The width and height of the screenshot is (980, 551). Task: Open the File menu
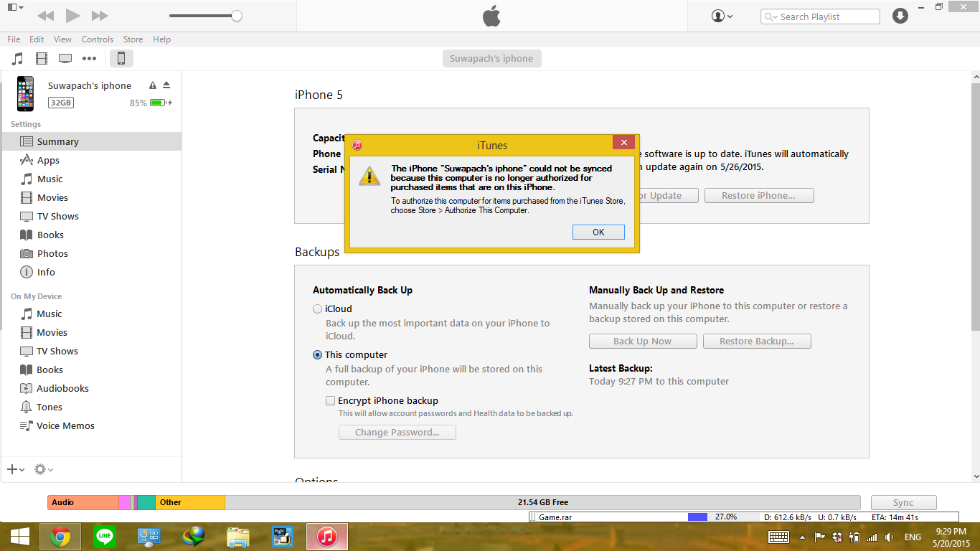coord(14,39)
